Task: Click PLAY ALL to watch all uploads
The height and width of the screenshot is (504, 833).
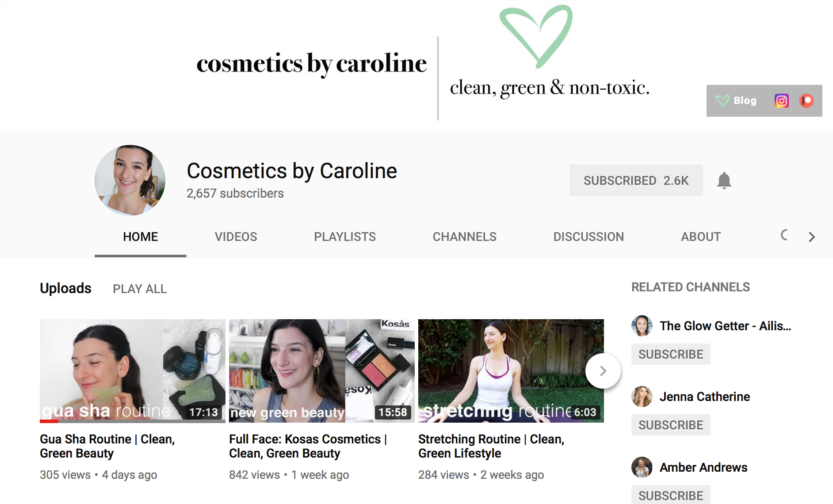Action: click(139, 289)
